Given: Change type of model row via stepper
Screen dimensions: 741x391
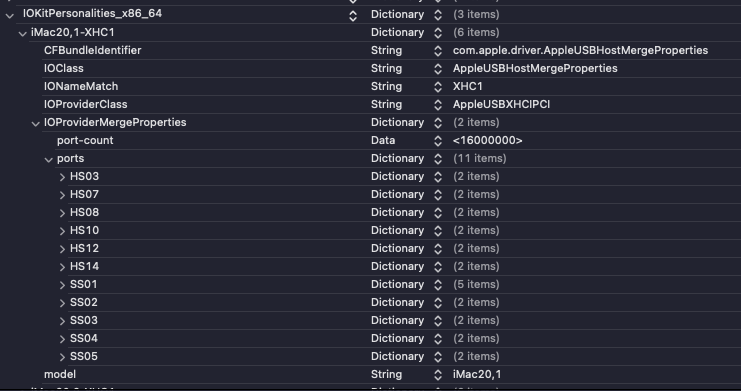Looking at the screenshot, I should click(438, 375).
